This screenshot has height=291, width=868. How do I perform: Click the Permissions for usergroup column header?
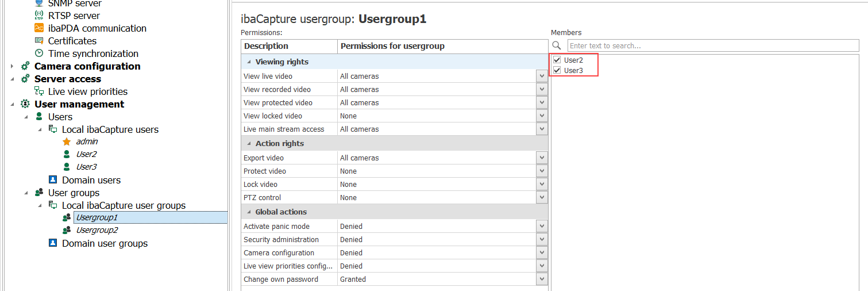(443, 46)
